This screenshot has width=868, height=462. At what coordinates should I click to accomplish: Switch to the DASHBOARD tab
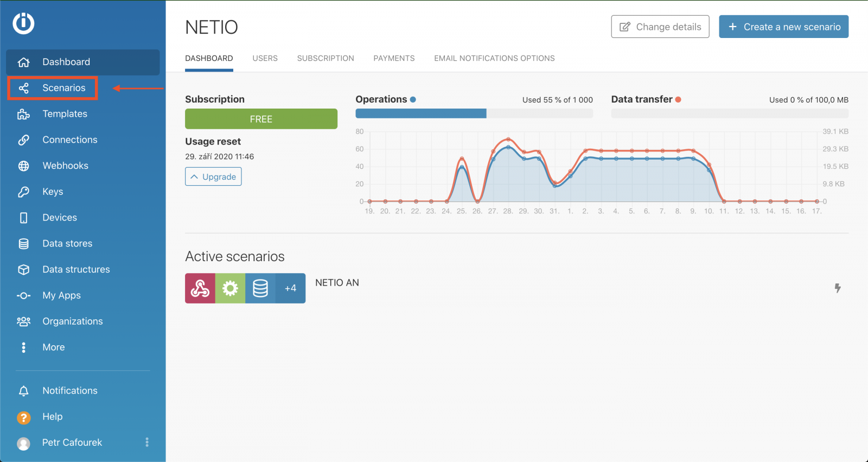[x=209, y=58]
